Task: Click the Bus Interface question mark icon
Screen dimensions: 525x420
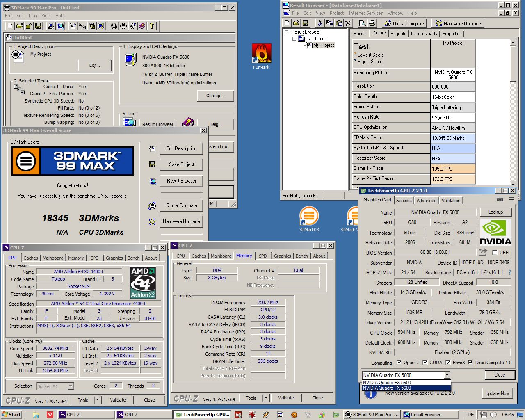Action: tap(510, 272)
